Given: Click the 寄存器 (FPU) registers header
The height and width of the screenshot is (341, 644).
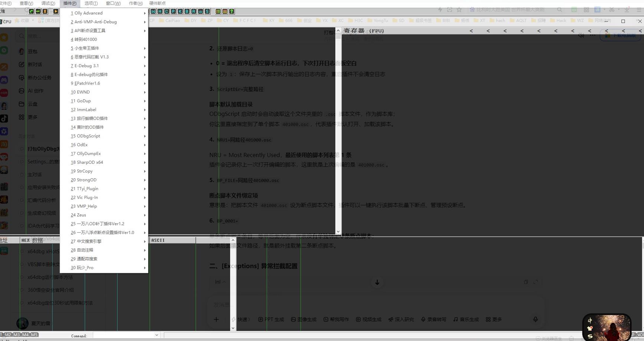Looking at the screenshot, I should (x=364, y=31).
